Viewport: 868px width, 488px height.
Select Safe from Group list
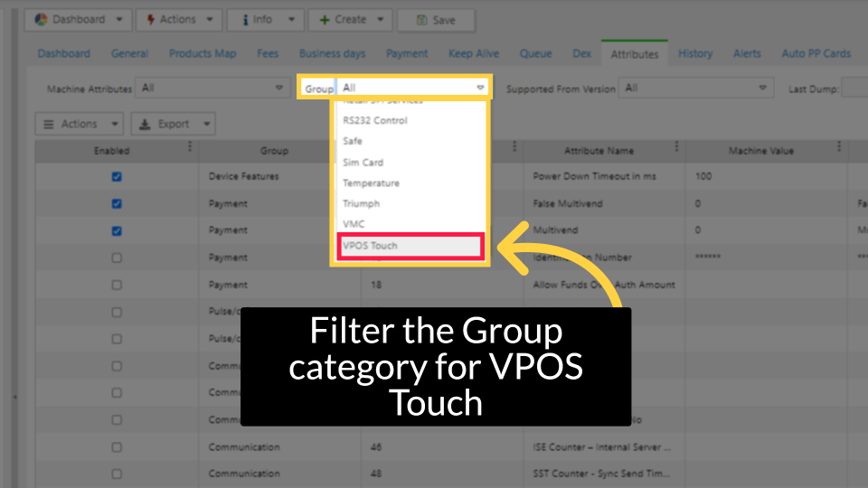coord(410,141)
